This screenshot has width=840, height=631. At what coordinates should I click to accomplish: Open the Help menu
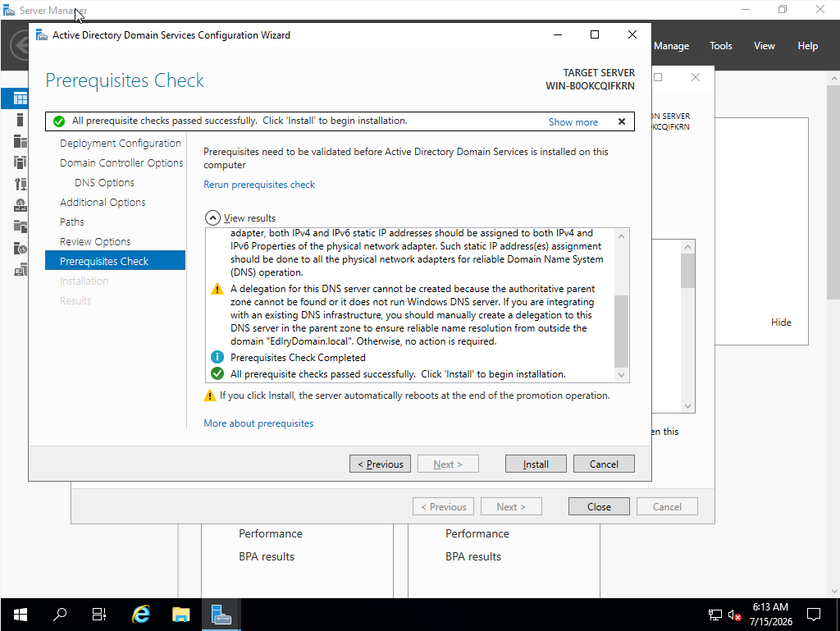pos(808,46)
